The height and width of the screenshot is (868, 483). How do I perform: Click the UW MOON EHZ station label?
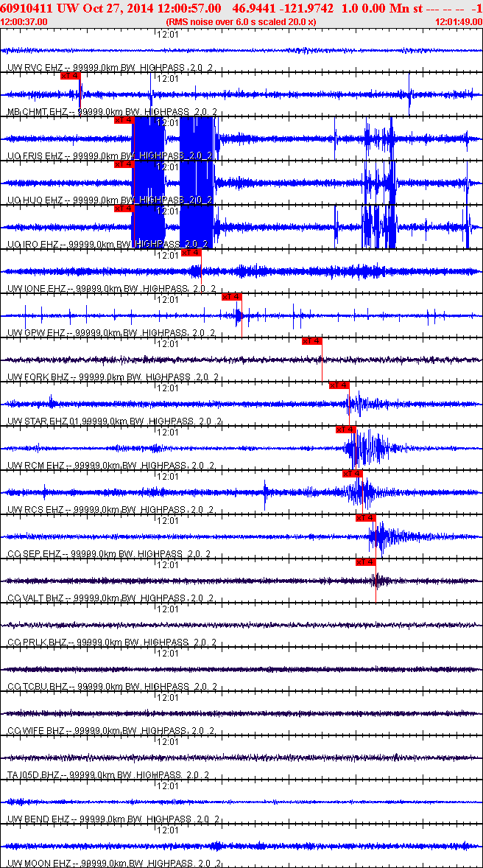[39, 864]
